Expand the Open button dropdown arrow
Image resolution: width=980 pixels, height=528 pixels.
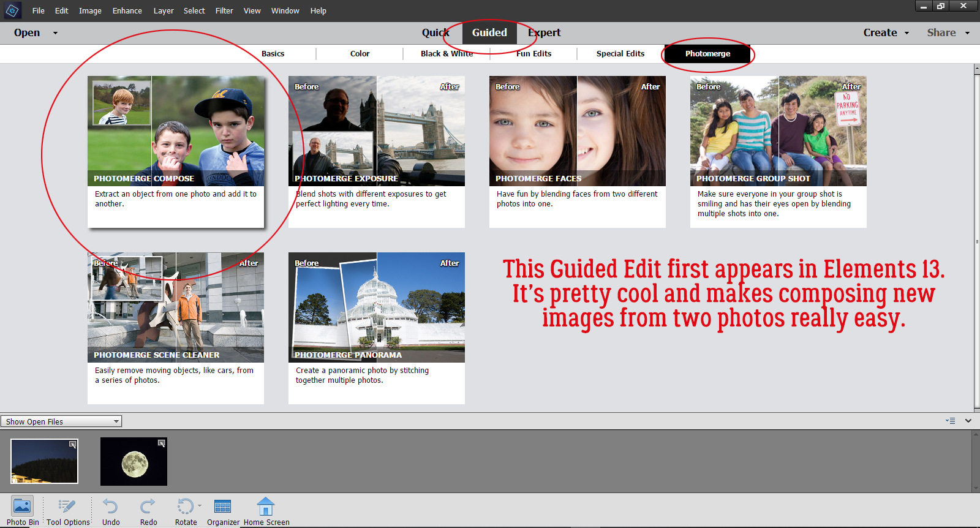[55, 33]
